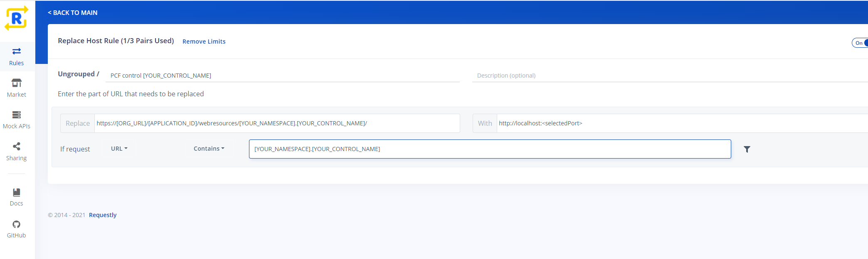
Task: Go to Mock APIs in sidebar
Action: click(17, 120)
